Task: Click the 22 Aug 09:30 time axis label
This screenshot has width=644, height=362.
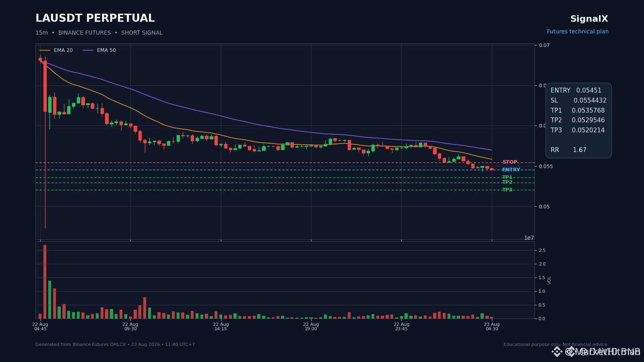Action: point(130,326)
